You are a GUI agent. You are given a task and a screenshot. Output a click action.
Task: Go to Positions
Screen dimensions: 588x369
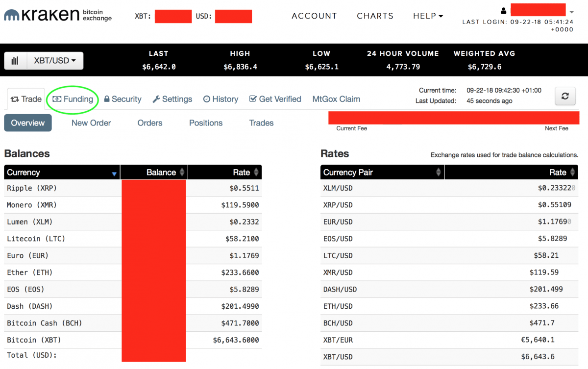(206, 123)
